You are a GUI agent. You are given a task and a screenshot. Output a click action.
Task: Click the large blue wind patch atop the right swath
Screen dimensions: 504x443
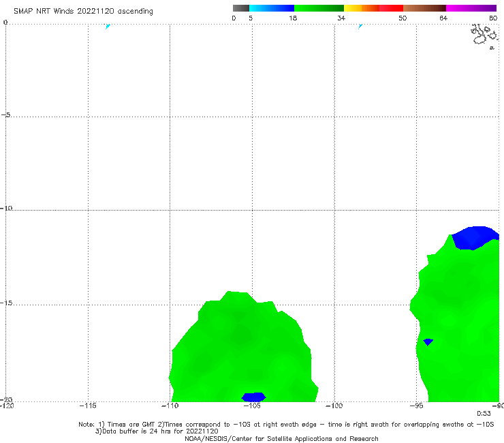475,238
